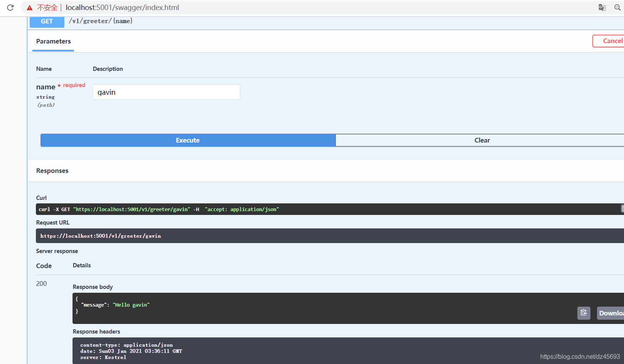Click the Curl label
The image size is (624, 364).
[41, 198]
